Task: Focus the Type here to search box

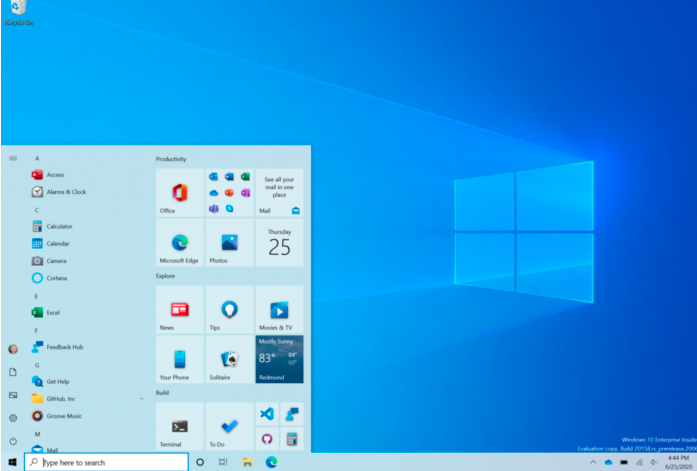Action: click(106, 462)
